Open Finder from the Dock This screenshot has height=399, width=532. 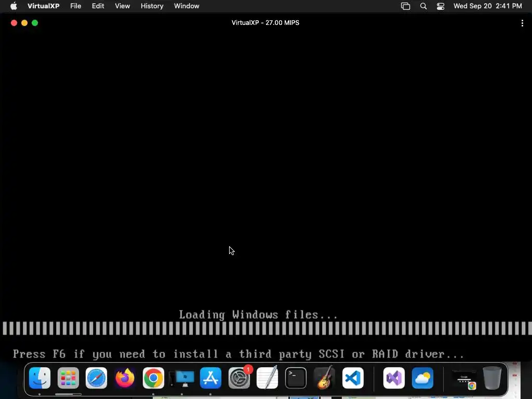point(39,378)
